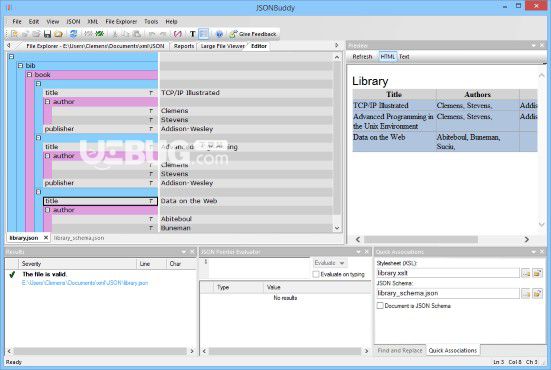Viewport: 551px width, 370px height.
Task: Click Refresh in the Preview panel
Action: tap(362, 57)
